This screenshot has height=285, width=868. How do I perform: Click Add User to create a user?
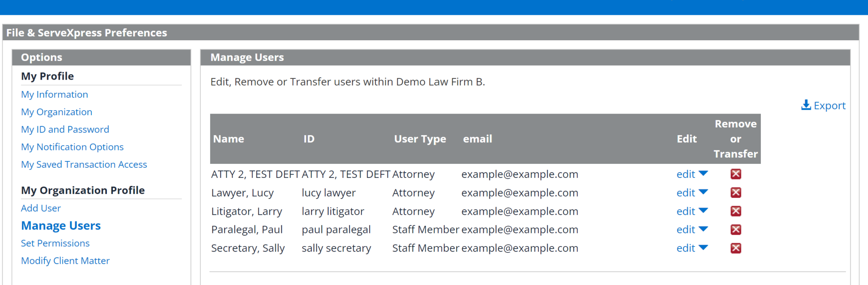[41, 208]
